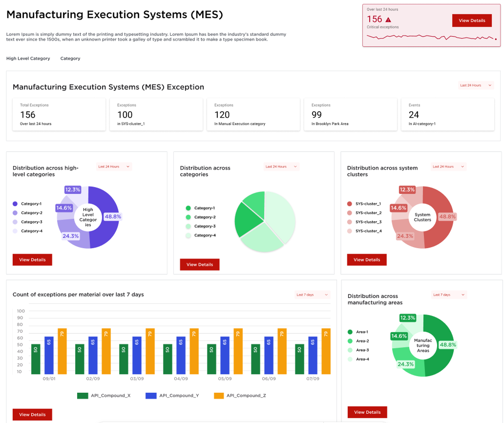This screenshot has width=504, height=423.
Task: Click the SYS-cluster_4 light pink legend dot
Action: (349, 231)
